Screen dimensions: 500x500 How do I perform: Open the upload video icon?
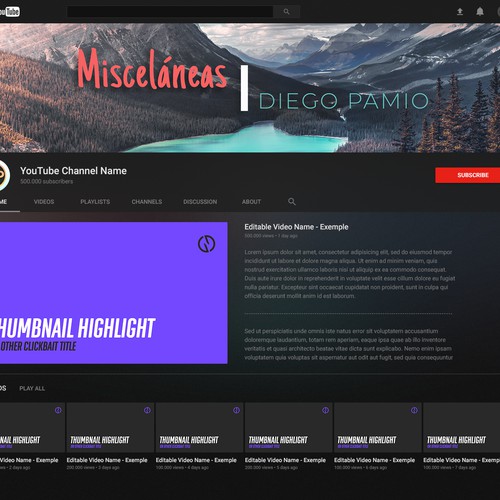coord(460,12)
